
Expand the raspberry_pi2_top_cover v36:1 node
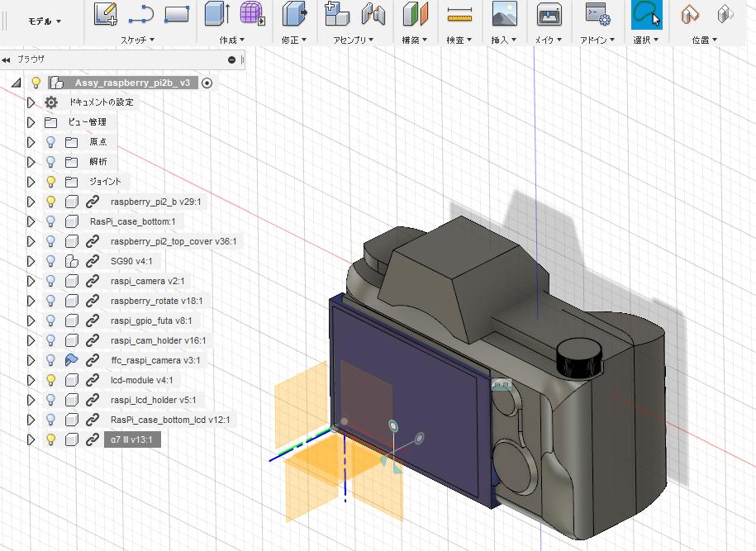(31, 241)
